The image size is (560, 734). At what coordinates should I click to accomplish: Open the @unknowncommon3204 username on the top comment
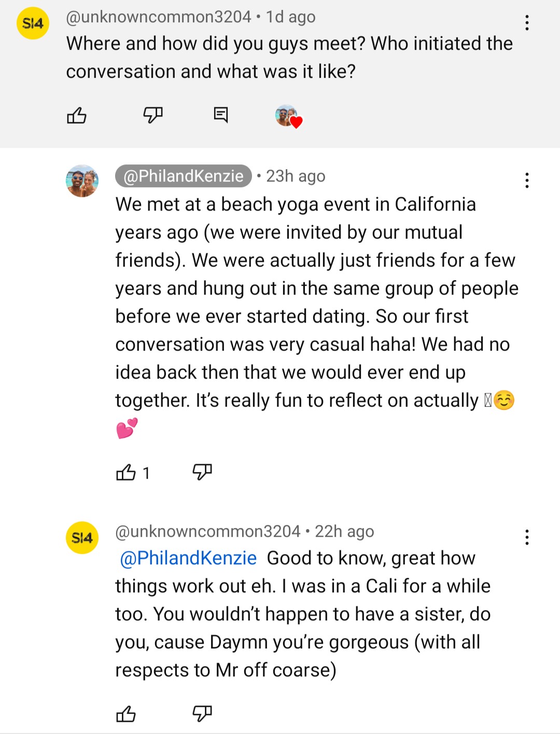159,17
